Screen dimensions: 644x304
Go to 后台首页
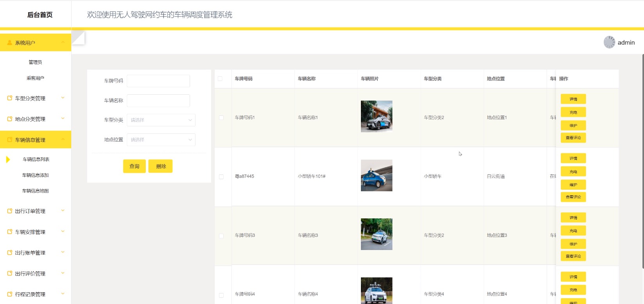40,15
